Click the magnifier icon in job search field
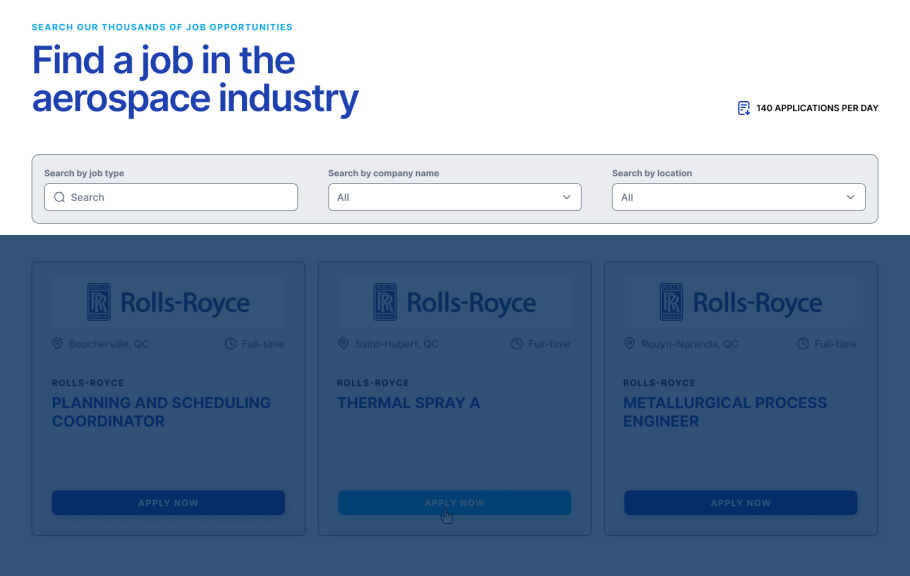Screen dimensions: 910x576 click(x=60, y=197)
